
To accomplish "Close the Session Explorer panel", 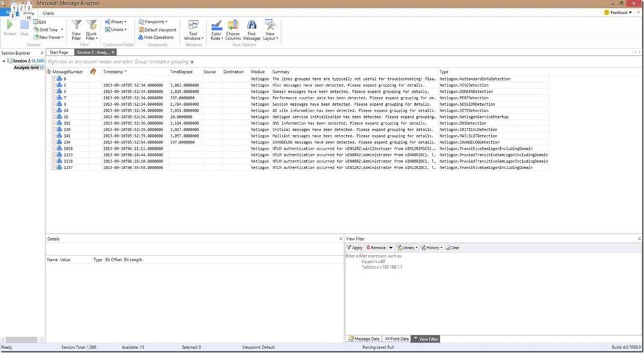I will pyautogui.click(x=41, y=53).
